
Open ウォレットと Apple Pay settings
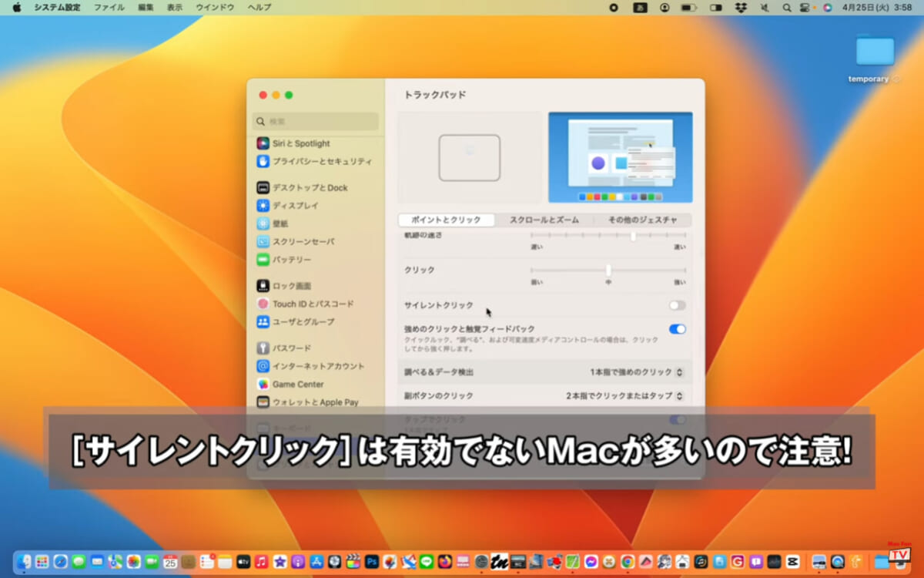pyautogui.click(x=308, y=402)
